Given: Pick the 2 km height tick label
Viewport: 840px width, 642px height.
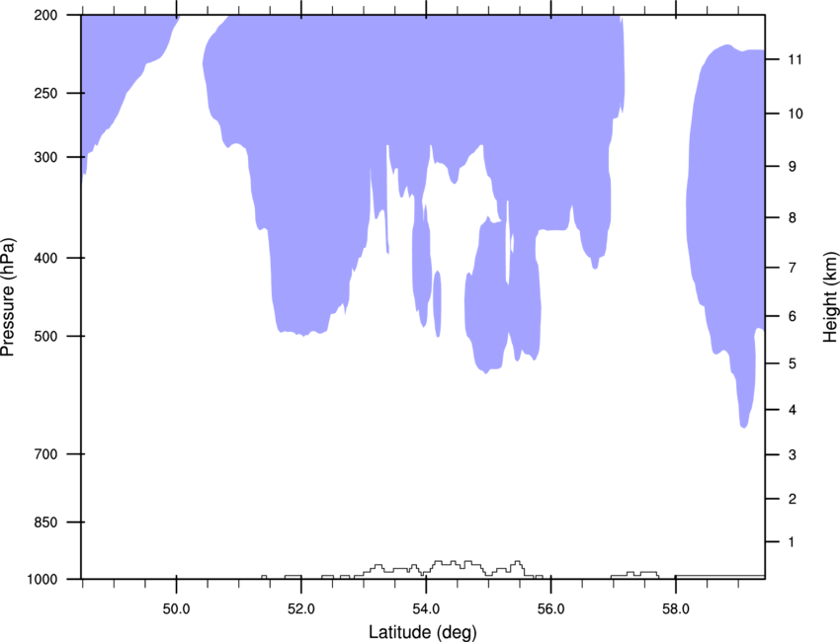Looking at the screenshot, I should tap(792, 499).
